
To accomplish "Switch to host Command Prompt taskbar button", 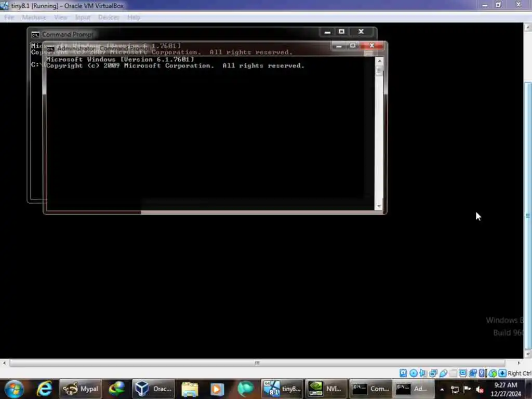I will tap(370, 389).
